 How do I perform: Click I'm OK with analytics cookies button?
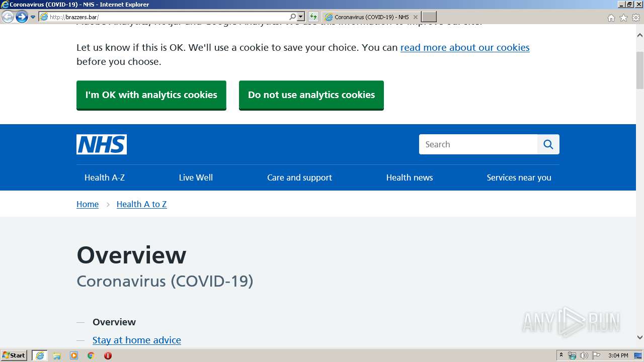[151, 95]
